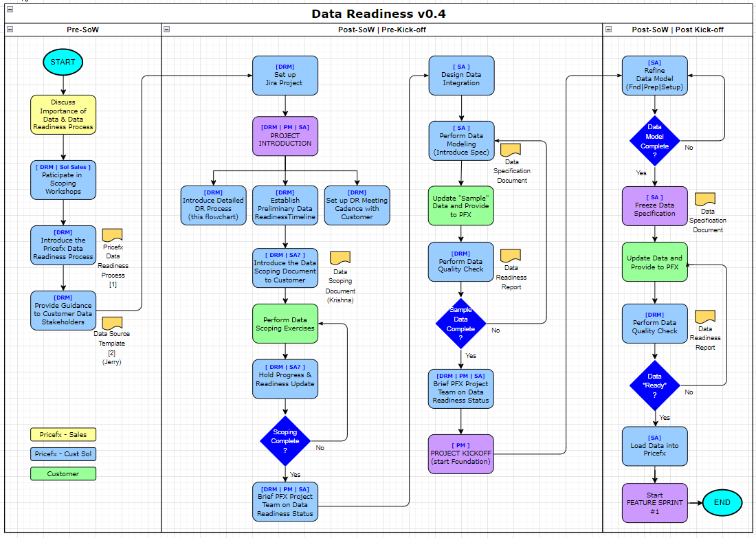Select the Scoping Complete decision diamond

285,440
